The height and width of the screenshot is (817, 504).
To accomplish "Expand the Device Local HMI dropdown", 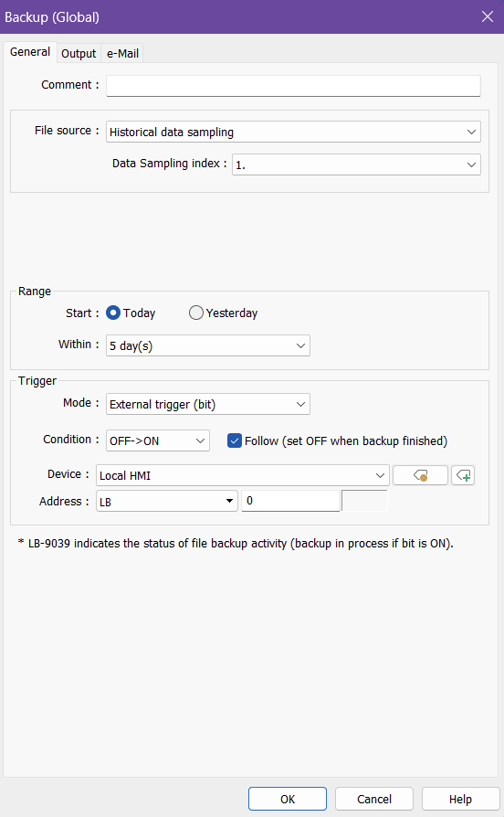I will pyautogui.click(x=243, y=475).
